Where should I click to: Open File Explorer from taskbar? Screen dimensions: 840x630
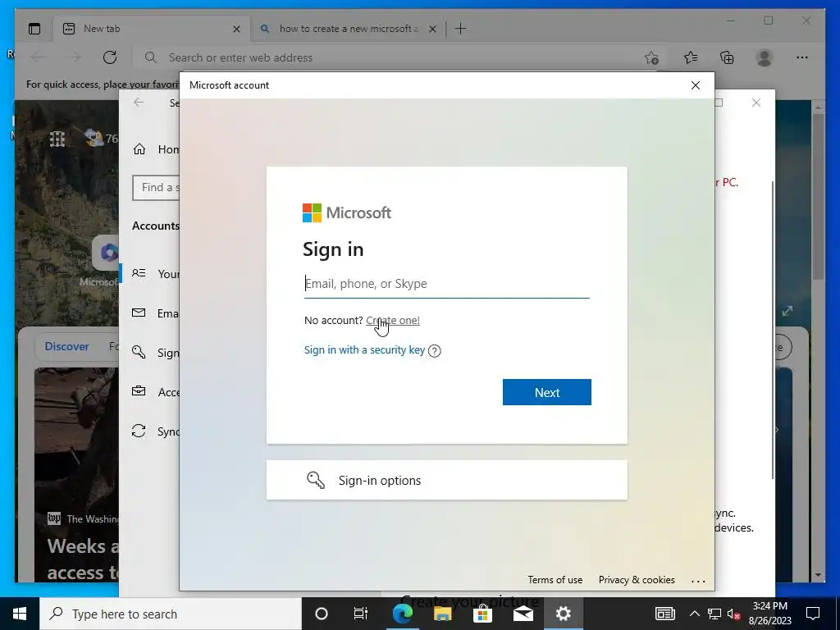click(442, 614)
